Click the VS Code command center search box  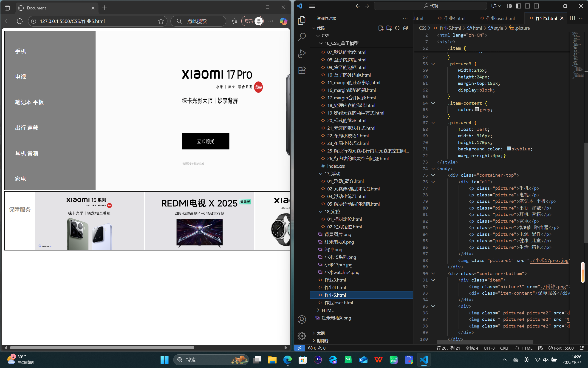[x=430, y=6]
